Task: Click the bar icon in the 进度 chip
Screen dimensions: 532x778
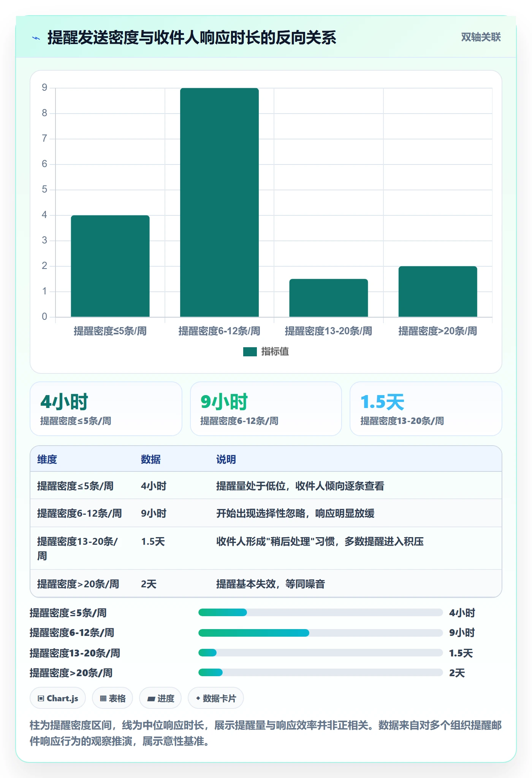Action: pyautogui.click(x=151, y=699)
